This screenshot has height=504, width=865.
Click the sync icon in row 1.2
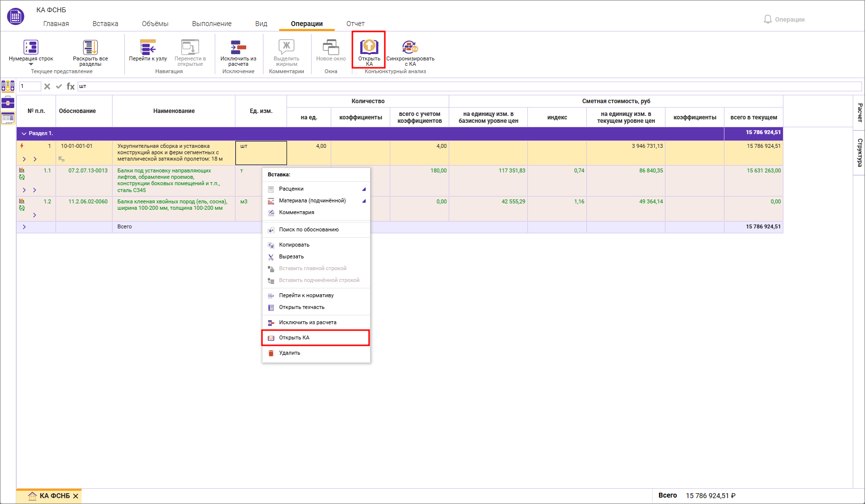(22, 208)
